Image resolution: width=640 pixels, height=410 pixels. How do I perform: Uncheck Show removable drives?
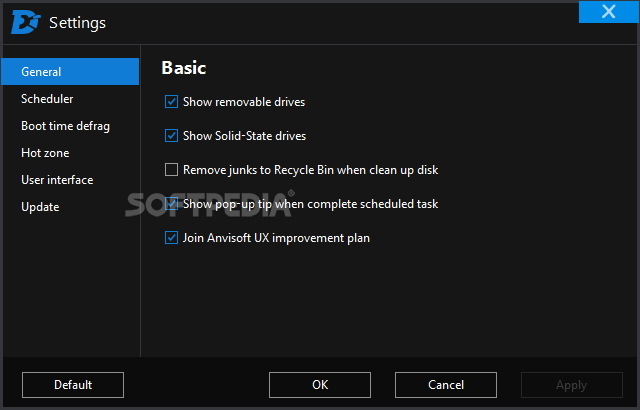point(171,102)
